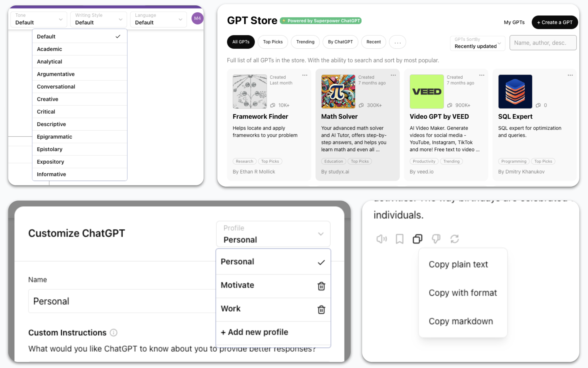Select the Personal profile entry
The width and height of the screenshot is (588, 368).
(238, 261)
